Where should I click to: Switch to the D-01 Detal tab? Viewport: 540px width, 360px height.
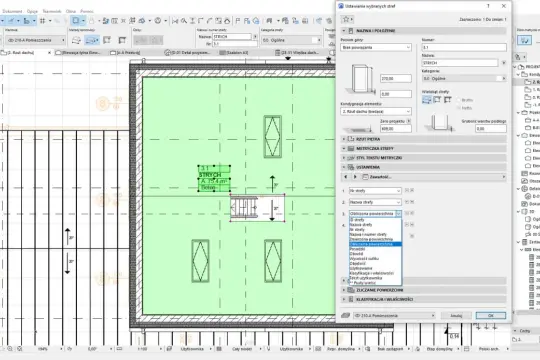click(x=187, y=53)
